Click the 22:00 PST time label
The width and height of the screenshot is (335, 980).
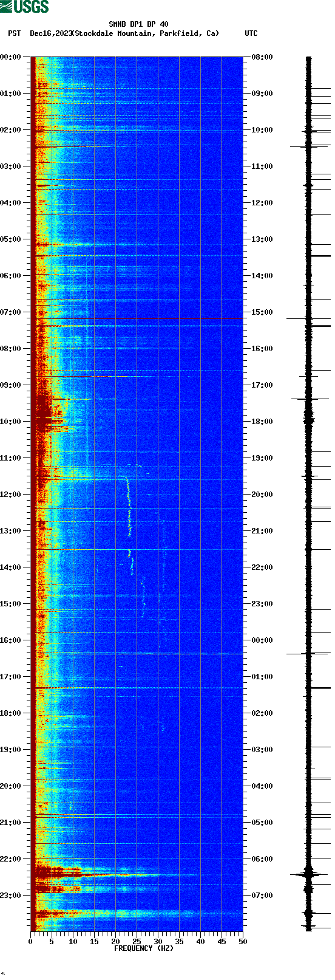pyautogui.click(x=11, y=859)
